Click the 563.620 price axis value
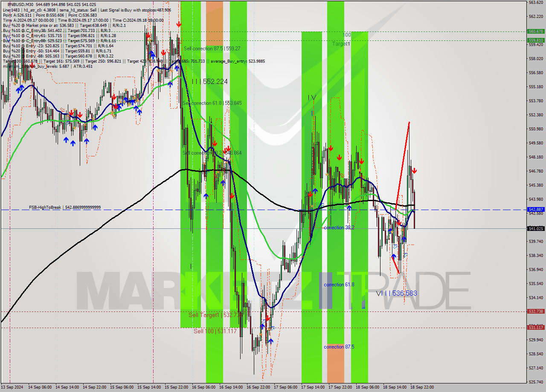546x392 pixels. [536, 3]
